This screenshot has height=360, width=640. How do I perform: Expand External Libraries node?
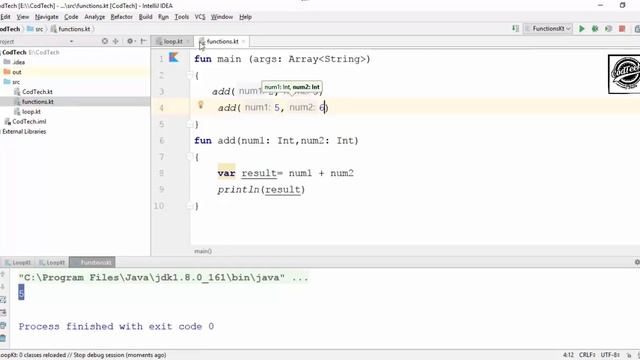click(x=24, y=131)
